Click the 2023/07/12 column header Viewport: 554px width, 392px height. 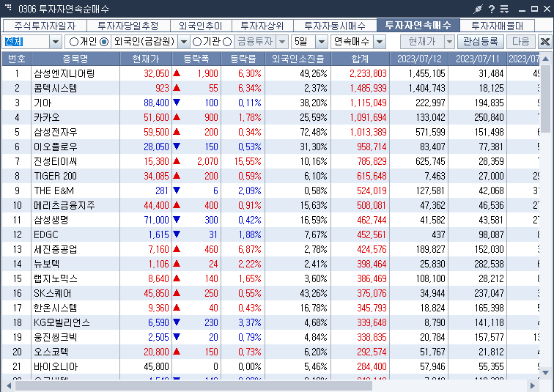419,59
